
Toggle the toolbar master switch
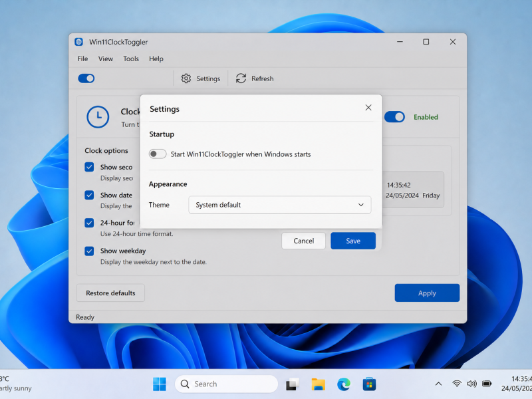pyautogui.click(x=86, y=78)
